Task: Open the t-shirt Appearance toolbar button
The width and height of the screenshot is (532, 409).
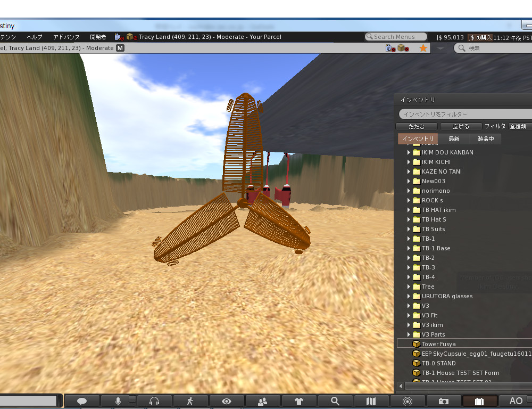Action: (x=299, y=401)
